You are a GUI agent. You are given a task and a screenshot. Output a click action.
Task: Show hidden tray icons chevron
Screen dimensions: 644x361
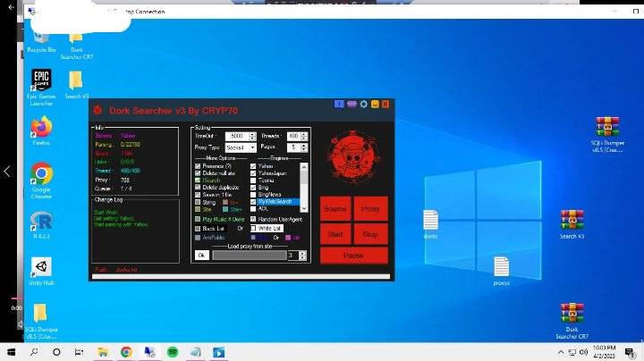(x=560, y=352)
